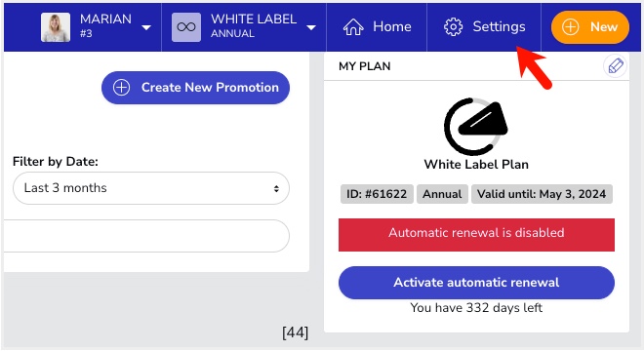Image resolution: width=644 pixels, height=351 pixels.
Task: Click the plus icon in New button
Action: coord(571,27)
